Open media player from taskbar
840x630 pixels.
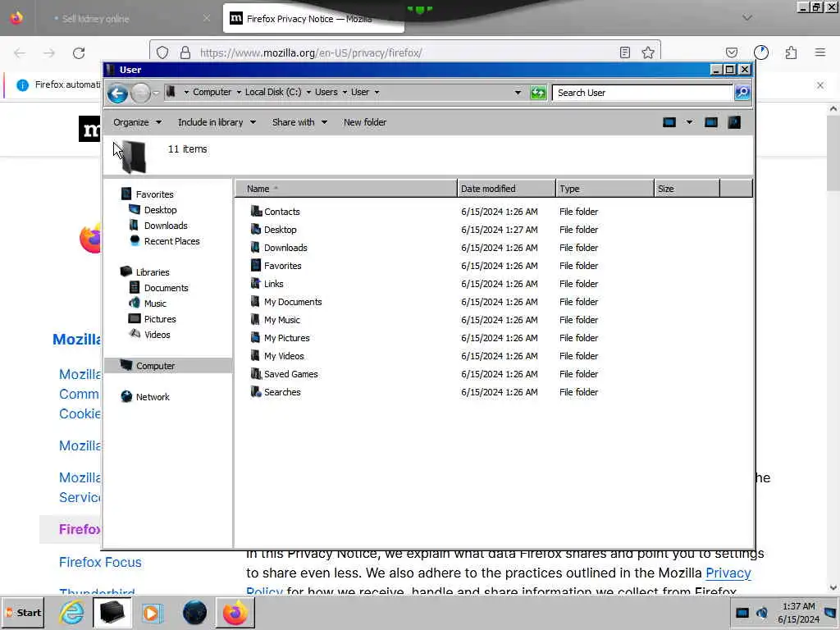[x=152, y=613]
